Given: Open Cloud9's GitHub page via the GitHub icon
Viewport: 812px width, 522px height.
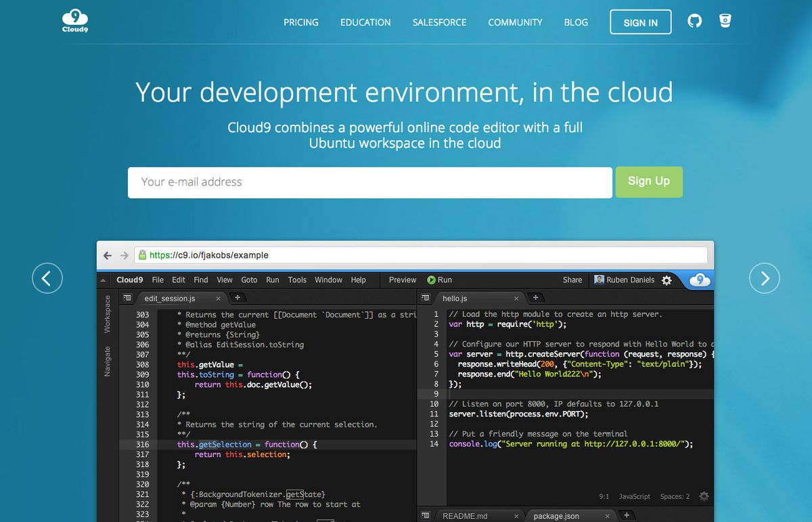Looking at the screenshot, I should click(694, 21).
